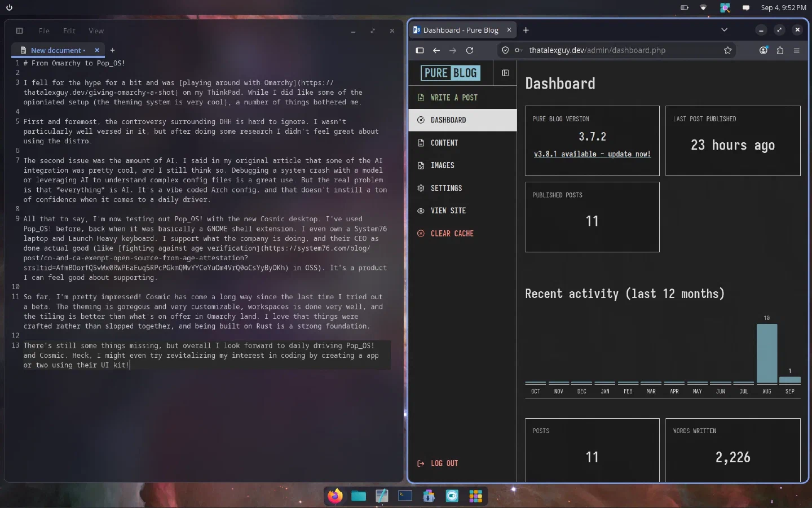This screenshot has height=508, width=812.
Task: Open the text editor dock icon
Action: (382, 496)
